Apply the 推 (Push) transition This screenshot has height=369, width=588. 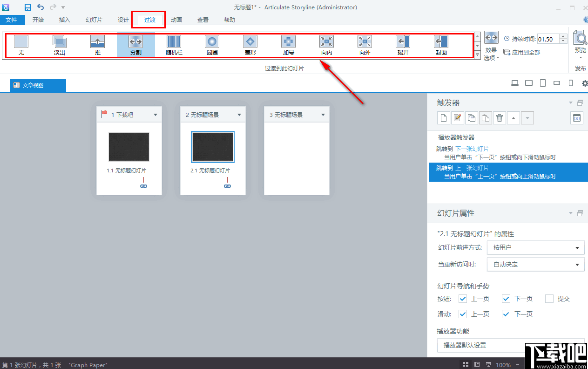(97, 44)
